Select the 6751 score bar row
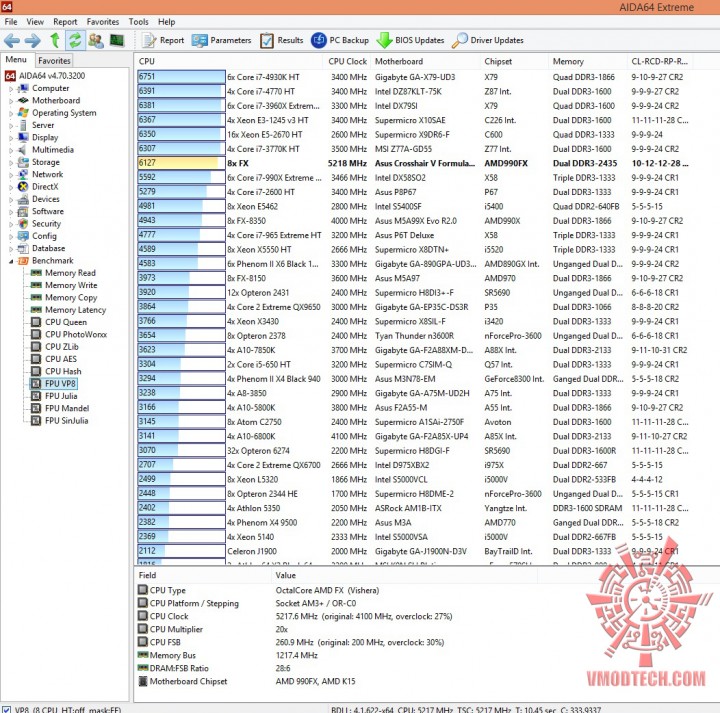Viewport: 720px width, 713px height. [x=181, y=77]
